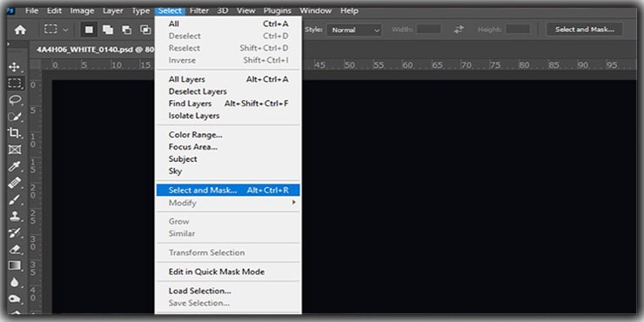Open the 3D menu
This screenshot has width=644, height=322.
(x=223, y=10)
